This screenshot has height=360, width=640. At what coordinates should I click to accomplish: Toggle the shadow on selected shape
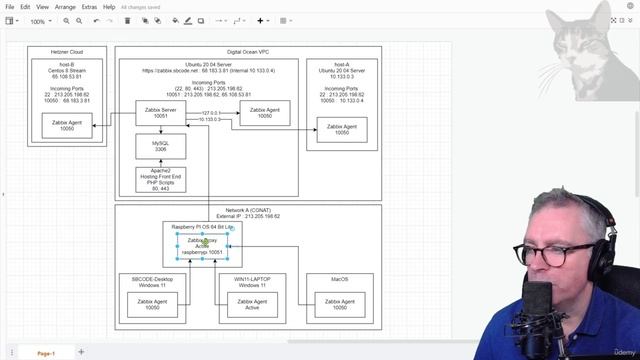[201, 21]
